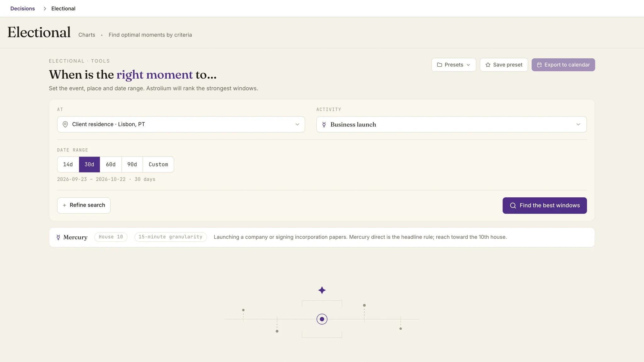644x362 pixels.
Task: Open the Presets dropdown
Action: click(x=453, y=65)
